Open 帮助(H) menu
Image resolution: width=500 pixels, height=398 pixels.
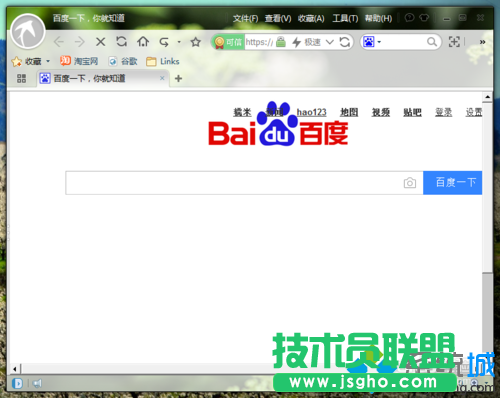(378, 18)
